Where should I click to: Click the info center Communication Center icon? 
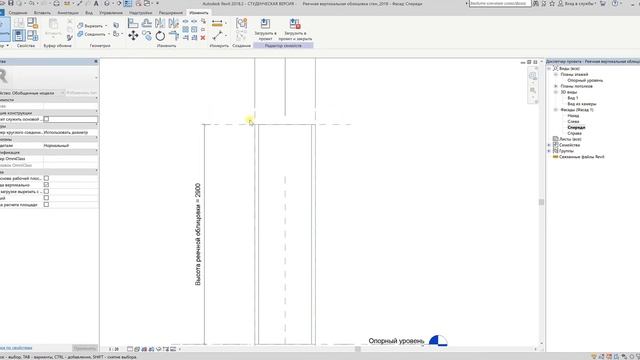(x=544, y=3)
